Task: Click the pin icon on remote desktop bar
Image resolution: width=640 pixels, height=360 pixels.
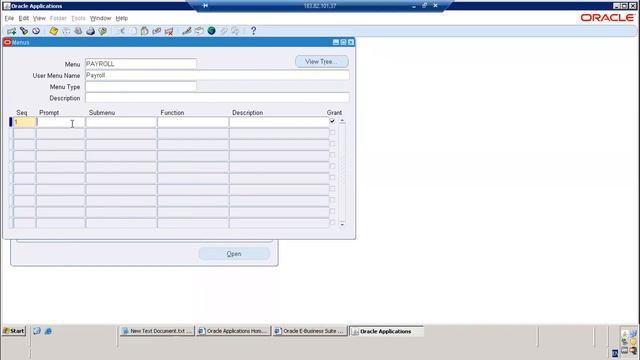Action: pos(205,6)
